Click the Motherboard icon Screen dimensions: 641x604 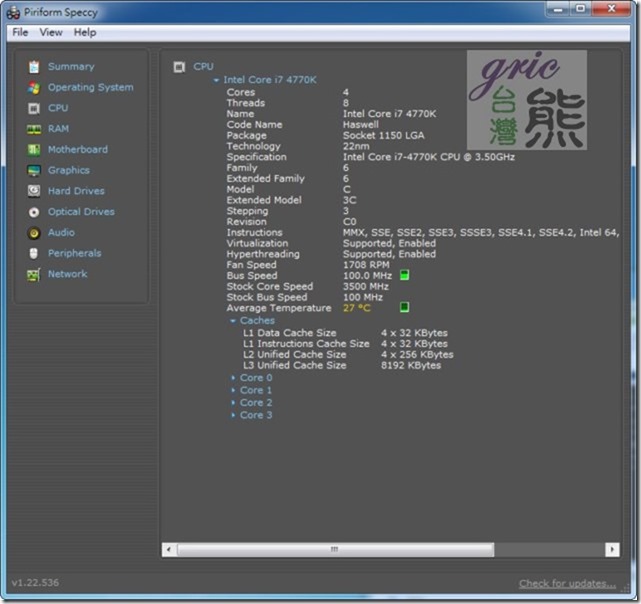[34, 150]
